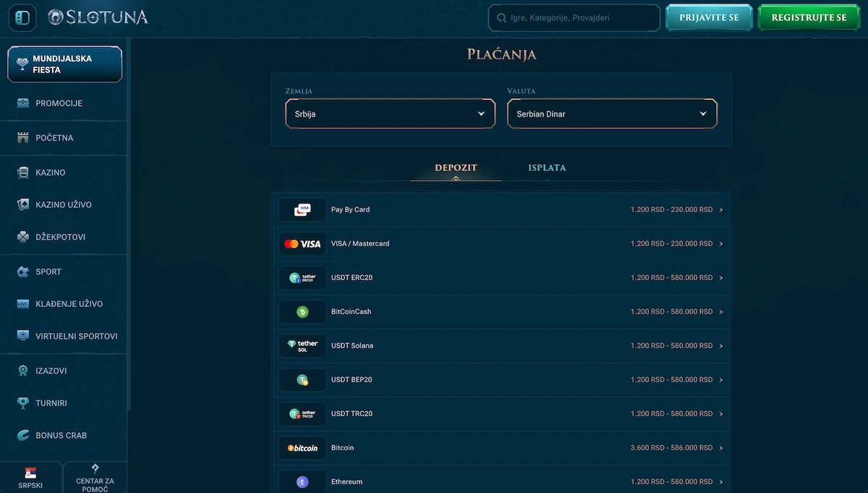
Task: Click the games search input field
Action: [574, 18]
